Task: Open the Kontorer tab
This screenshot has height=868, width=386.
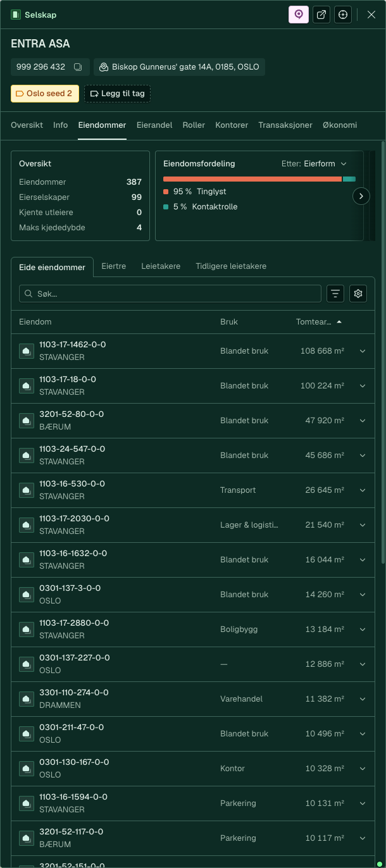Action: click(232, 125)
